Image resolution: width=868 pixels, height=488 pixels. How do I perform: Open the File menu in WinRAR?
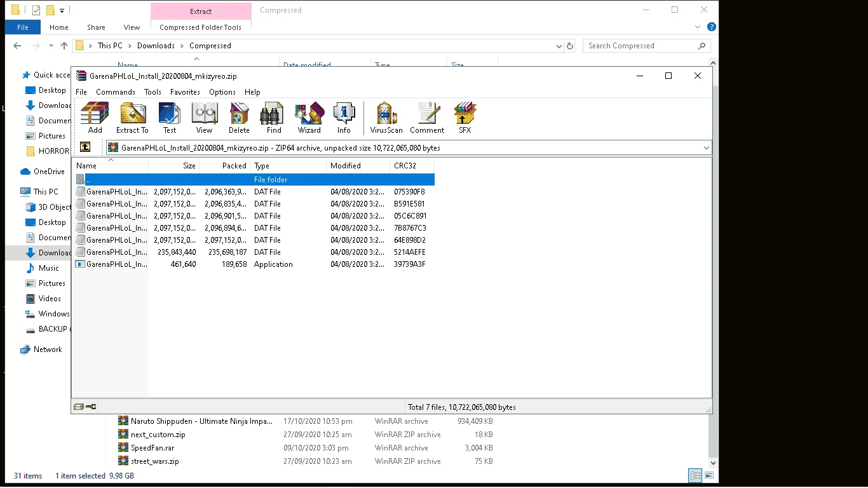pos(81,92)
